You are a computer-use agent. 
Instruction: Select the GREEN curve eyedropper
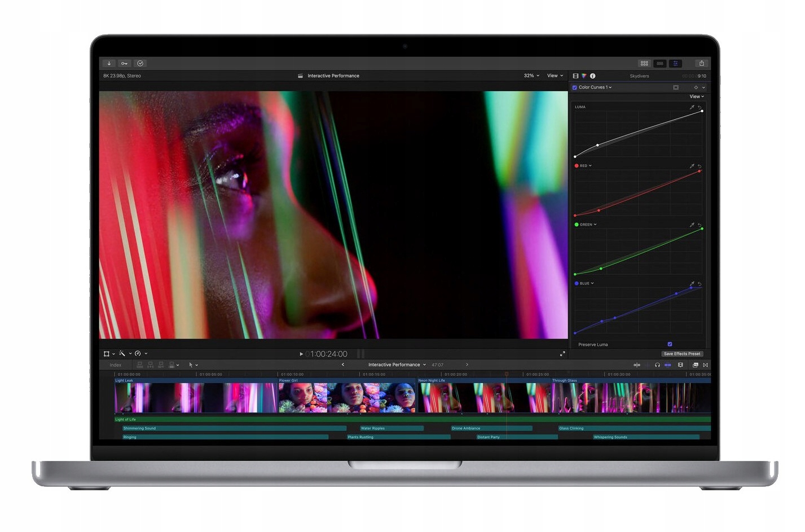tap(692, 225)
